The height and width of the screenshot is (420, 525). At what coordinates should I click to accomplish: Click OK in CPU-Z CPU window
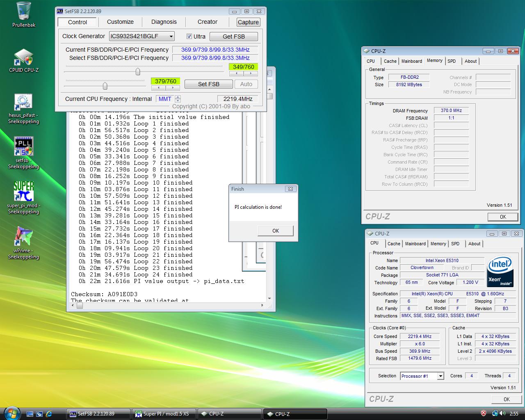click(507, 399)
